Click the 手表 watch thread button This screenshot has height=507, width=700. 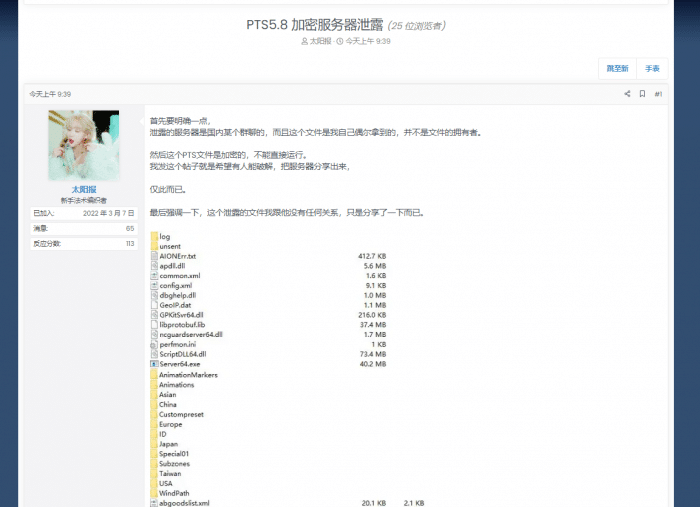[652, 68]
